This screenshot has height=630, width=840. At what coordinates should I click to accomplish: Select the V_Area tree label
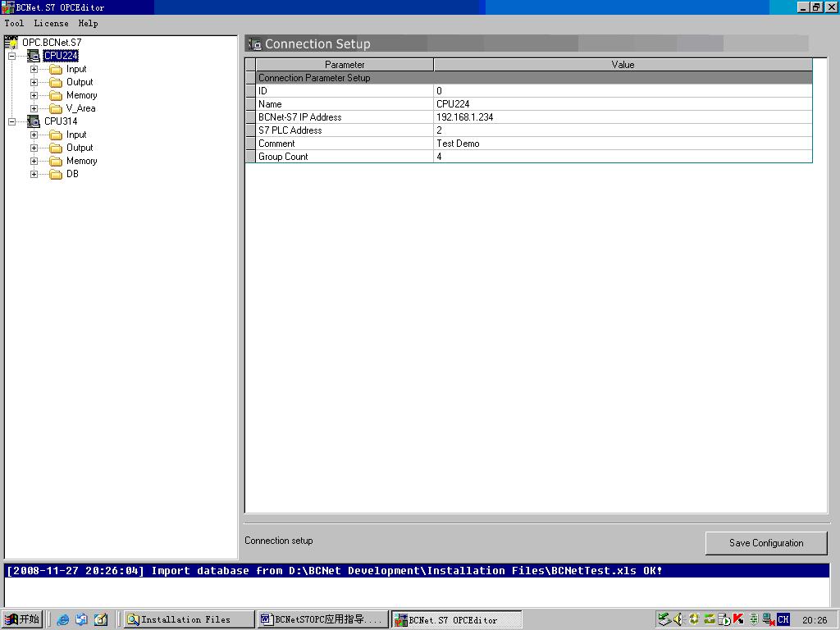[x=81, y=108]
